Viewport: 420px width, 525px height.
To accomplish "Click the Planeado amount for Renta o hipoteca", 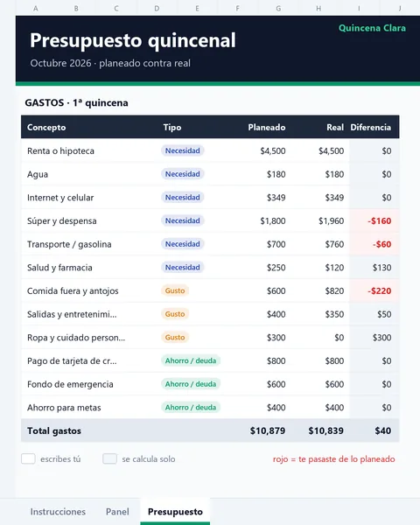I will coord(273,151).
